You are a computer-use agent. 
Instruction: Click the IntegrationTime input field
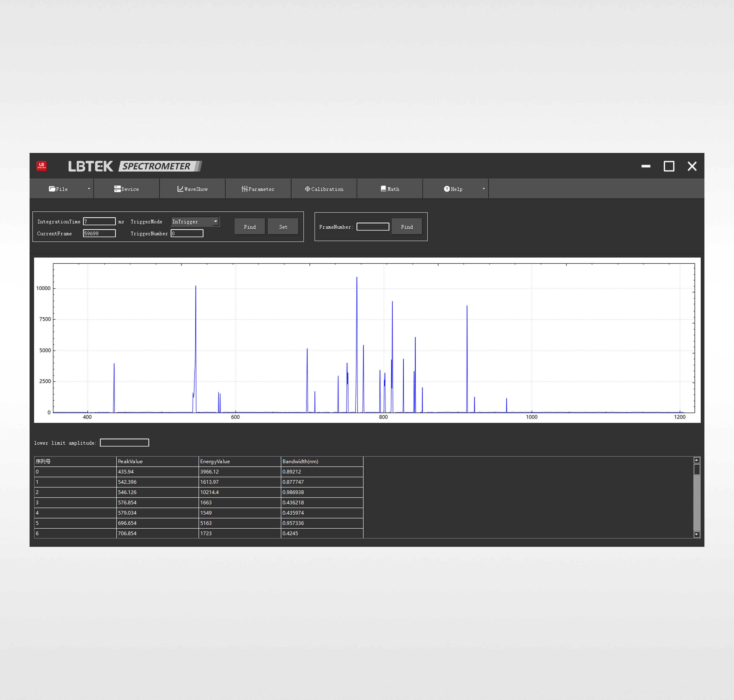point(99,222)
